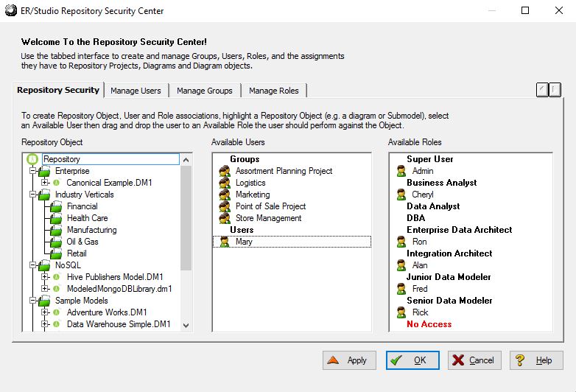Click the Adventure Works.DM1 diagram icon
This screenshot has height=392, width=576.
point(57,312)
